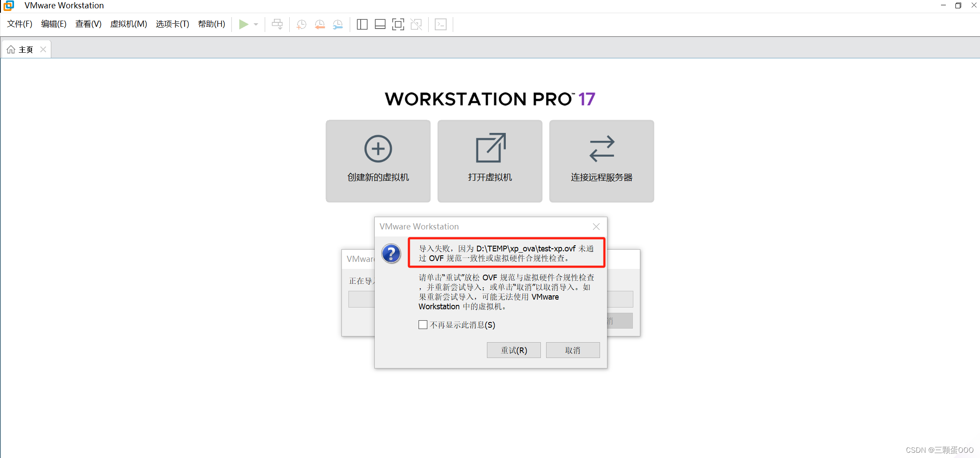Viewport: 980px width, 458px height.
Task: Click the 连接远程服务器 tile
Action: click(602, 161)
